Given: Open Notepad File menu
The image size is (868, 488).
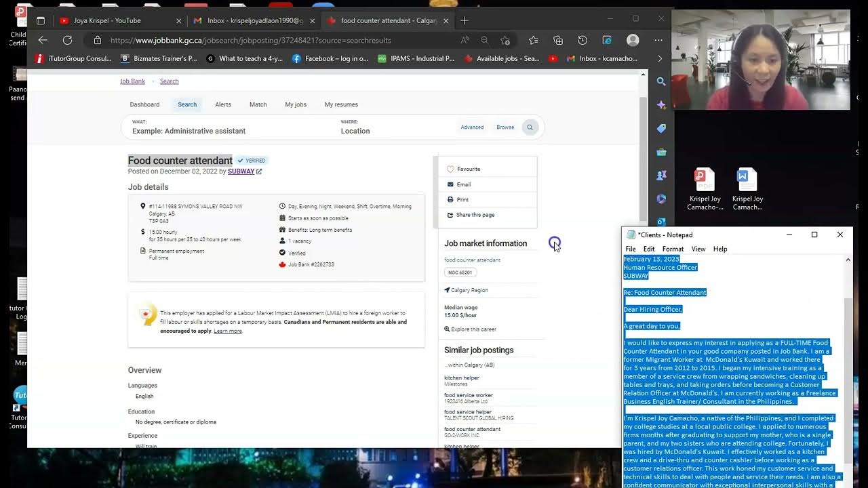Looking at the screenshot, I should pos(631,249).
